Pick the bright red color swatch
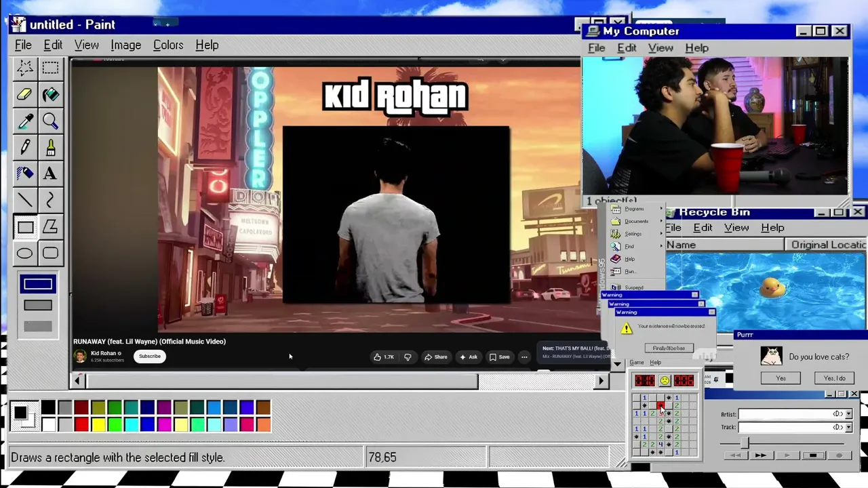This screenshot has width=868, height=488. (81, 425)
